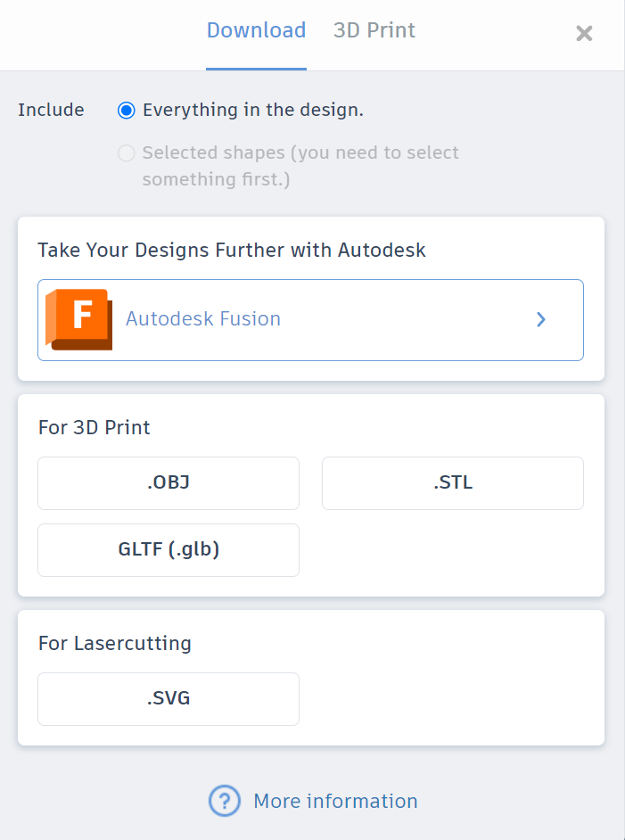
Task: Close the download dialog with the X
Action: coord(584,34)
